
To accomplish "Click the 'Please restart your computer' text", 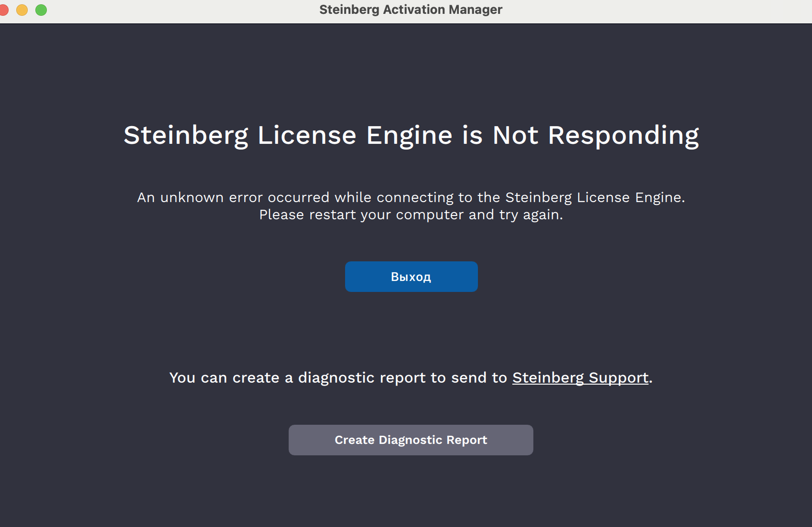I will point(411,215).
